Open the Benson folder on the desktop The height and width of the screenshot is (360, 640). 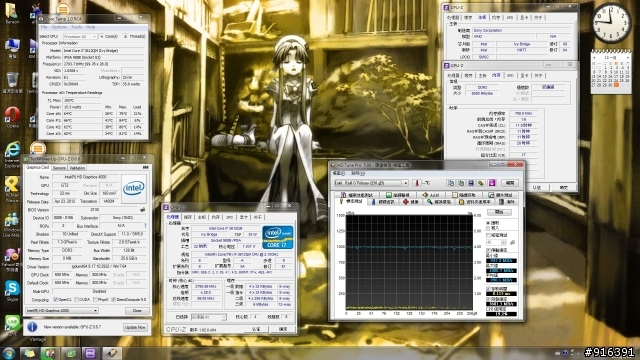(11, 11)
